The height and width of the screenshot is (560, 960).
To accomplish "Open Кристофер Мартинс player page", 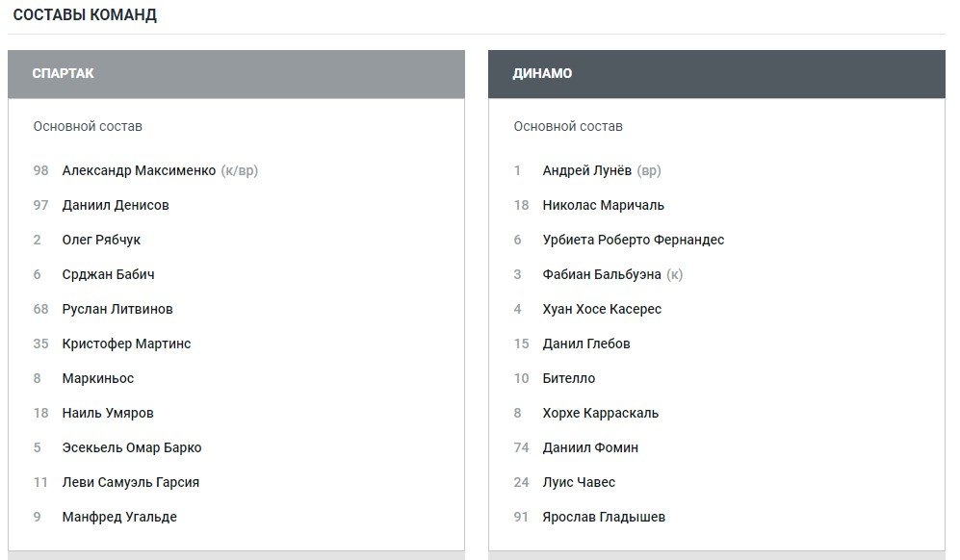I will [126, 344].
